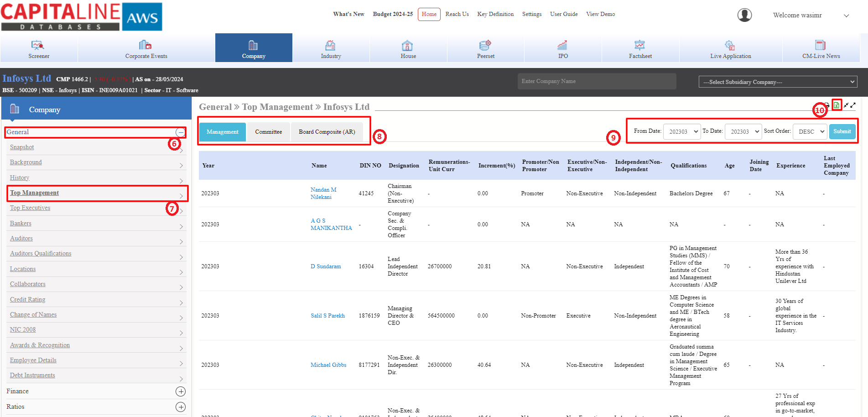Screen dimensions: 868x417
Task: Open the What's New menu item
Action: (x=348, y=14)
